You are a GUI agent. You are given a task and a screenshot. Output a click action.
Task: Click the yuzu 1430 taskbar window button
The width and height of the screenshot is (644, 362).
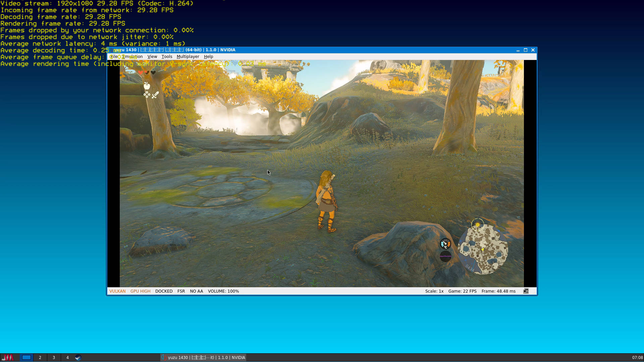coord(203,358)
